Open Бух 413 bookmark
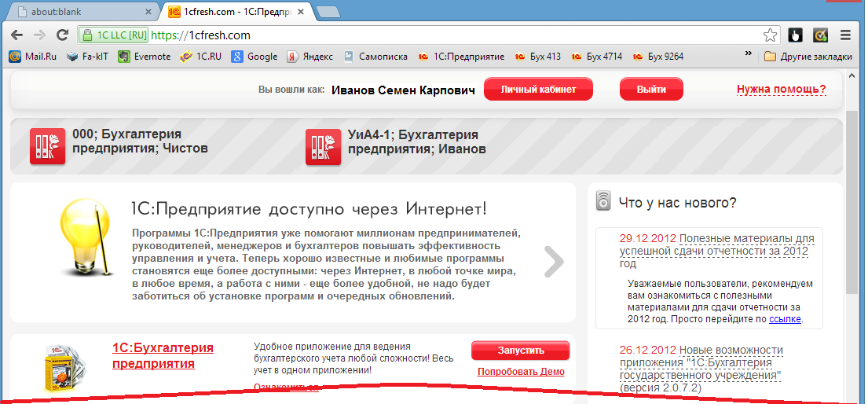Screen dimensions: 868x404 click(537, 57)
